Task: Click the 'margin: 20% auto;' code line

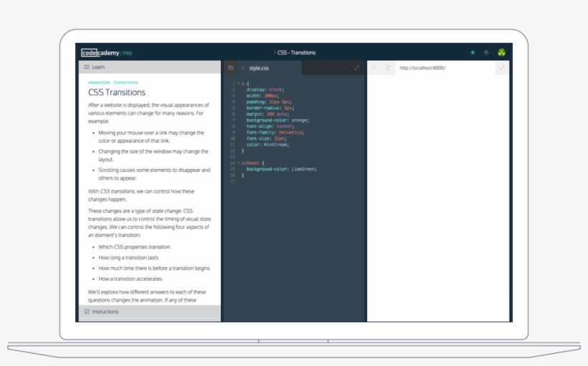Action: point(267,114)
